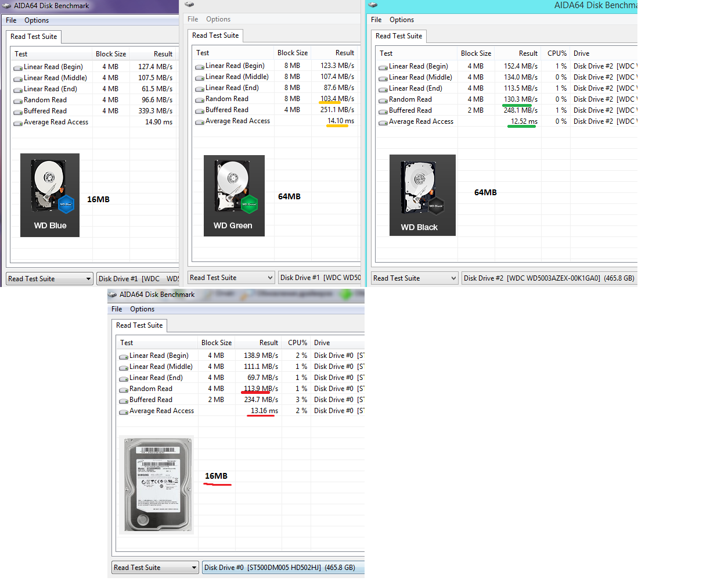The height and width of the screenshot is (581, 728).
Task: Open the Disk Drive #1 WDC WD50 dropdown in WD Green window
Action: 320,278
